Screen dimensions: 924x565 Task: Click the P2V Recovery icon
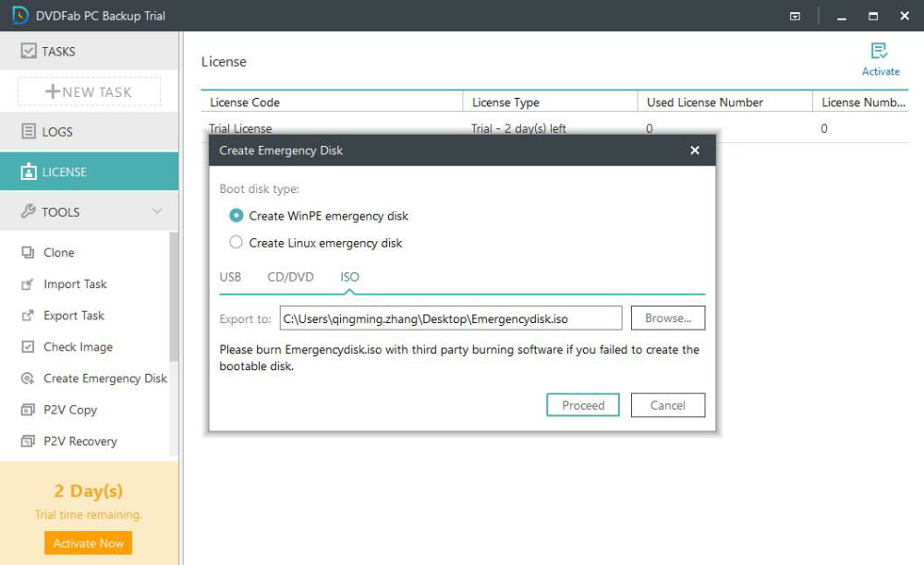click(28, 440)
